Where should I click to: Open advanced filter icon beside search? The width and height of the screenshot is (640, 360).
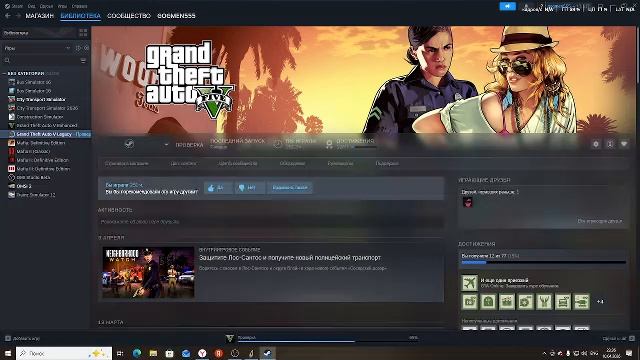[x=83, y=60]
